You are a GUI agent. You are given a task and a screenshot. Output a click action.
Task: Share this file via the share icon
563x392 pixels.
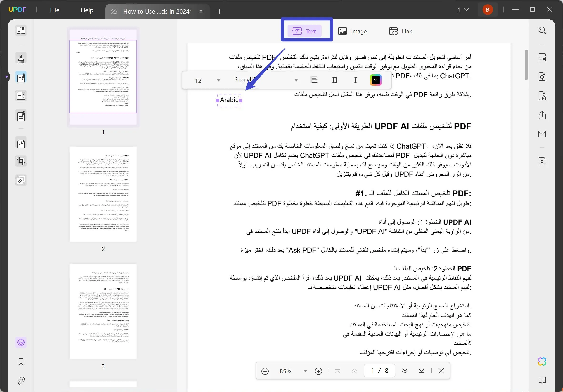(542, 115)
